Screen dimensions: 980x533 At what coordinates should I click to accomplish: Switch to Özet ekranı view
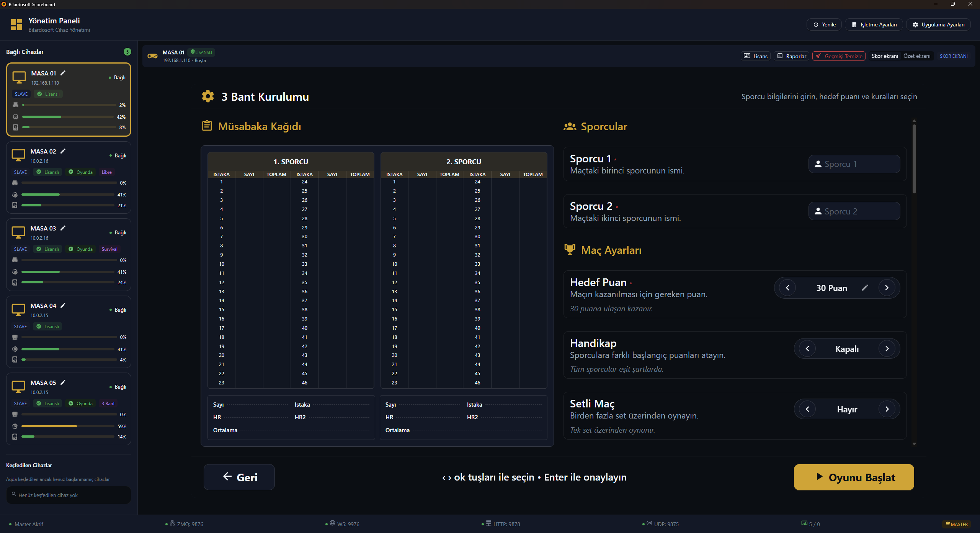[x=916, y=56]
